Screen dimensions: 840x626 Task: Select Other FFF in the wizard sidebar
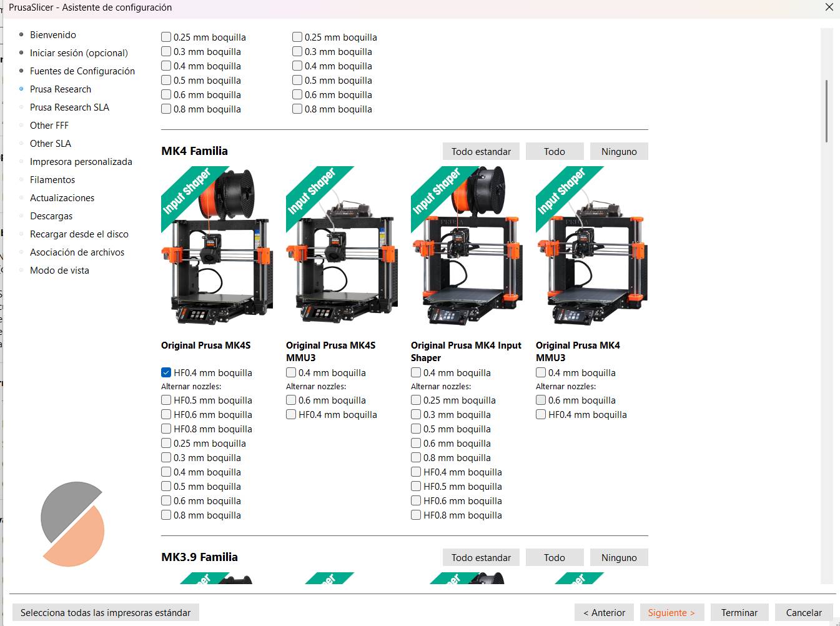(x=49, y=126)
